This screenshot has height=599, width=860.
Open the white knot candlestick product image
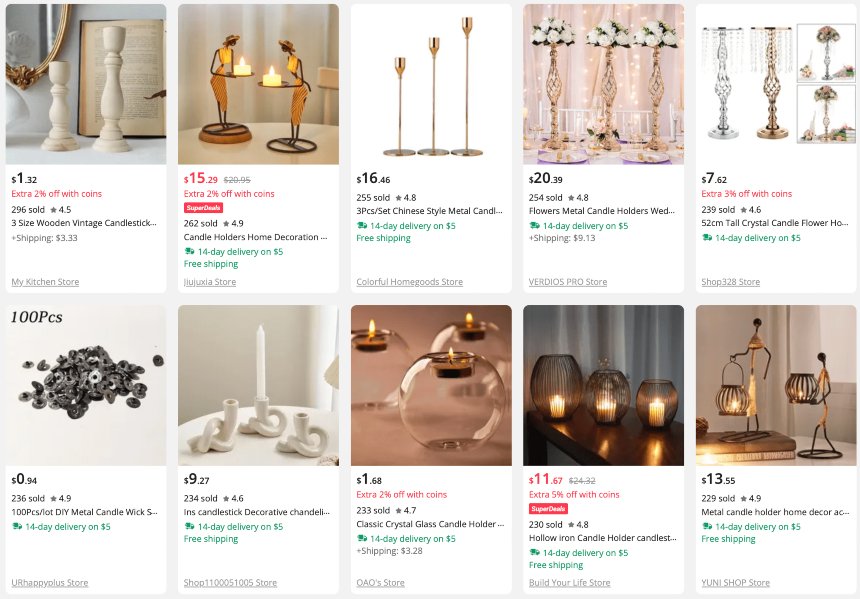click(x=258, y=385)
